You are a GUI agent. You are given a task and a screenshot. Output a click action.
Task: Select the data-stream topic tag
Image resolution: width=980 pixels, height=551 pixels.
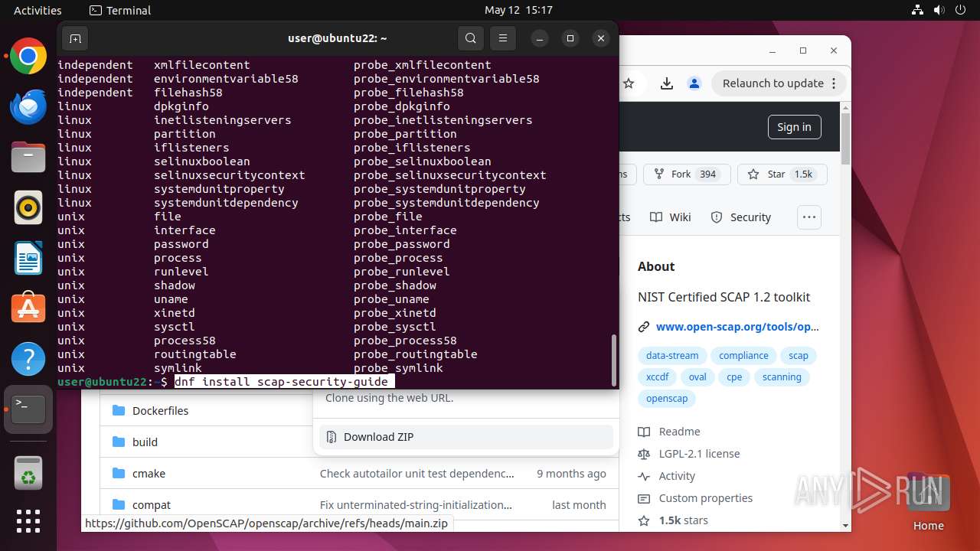click(x=672, y=356)
